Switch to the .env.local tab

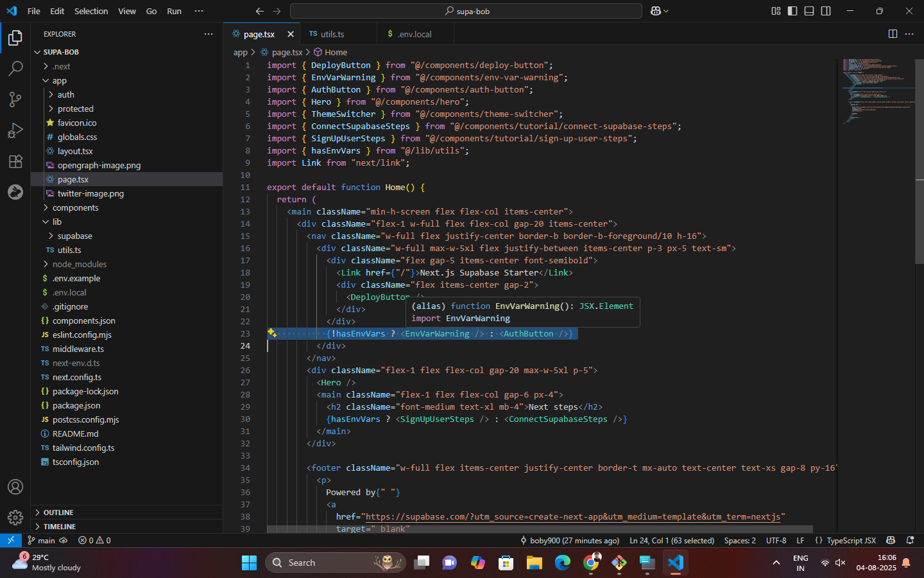pyautogui.click(x=415, y=34)
